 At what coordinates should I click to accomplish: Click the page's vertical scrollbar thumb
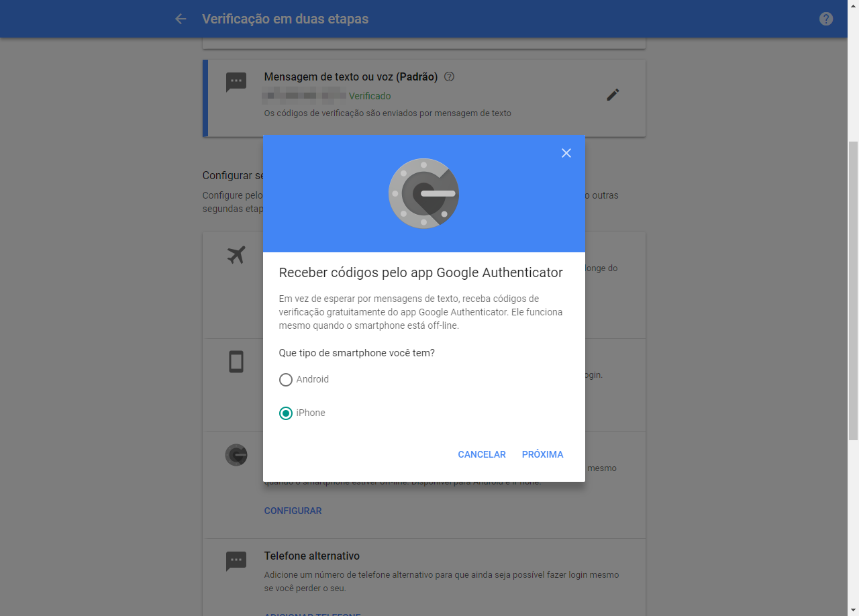pyautogui.click(x=853, y=291)
